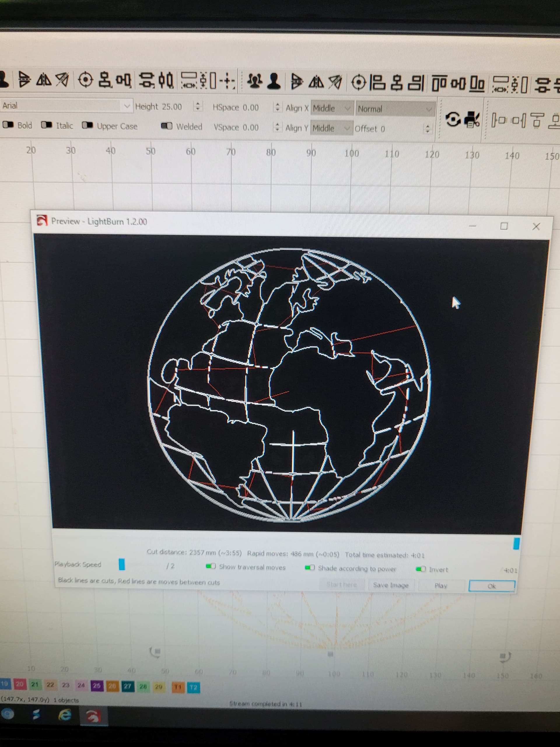Click the Save Image button
The height and width of the screenshot is (747, 560).
pyautogui.click(x=391, y=585)
